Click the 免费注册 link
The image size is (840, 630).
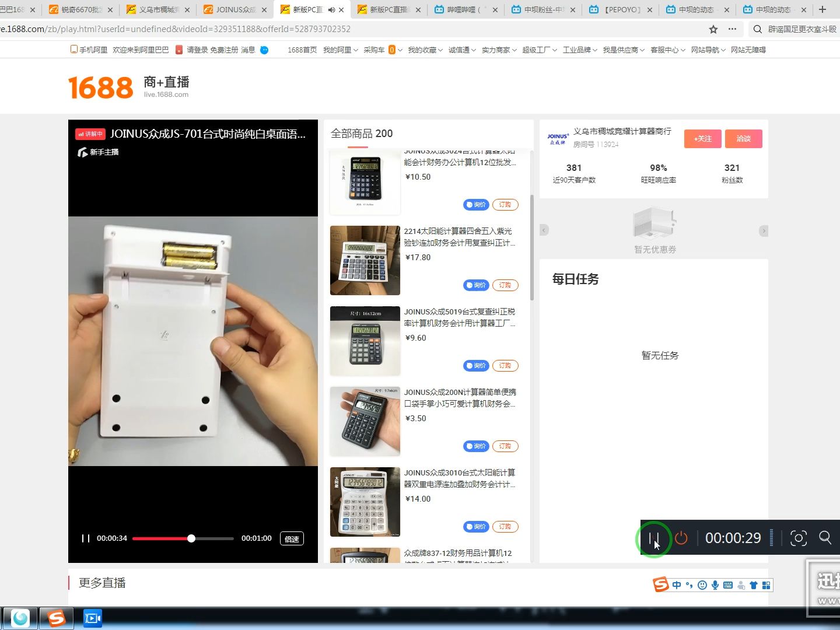click(224, 50)
